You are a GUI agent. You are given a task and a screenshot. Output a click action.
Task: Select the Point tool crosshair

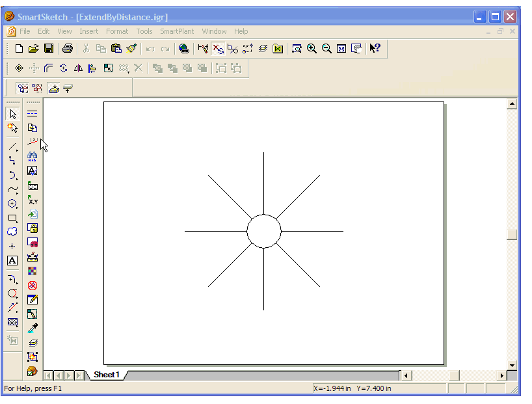pos(12,246)
